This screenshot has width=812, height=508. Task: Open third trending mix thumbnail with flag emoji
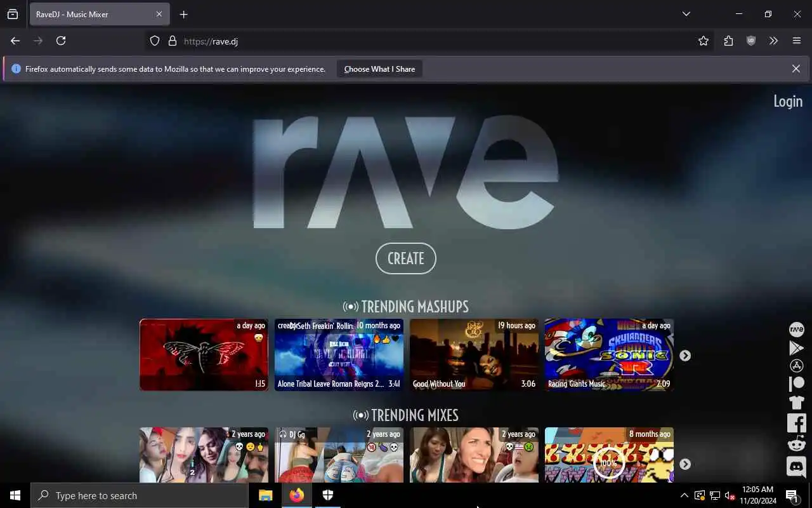[474, 455]
